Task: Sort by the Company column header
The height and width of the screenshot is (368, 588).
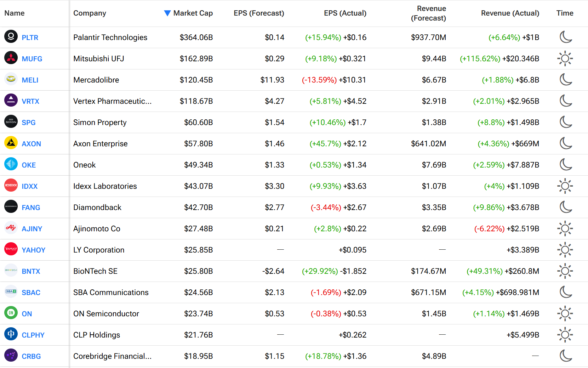Action: click(x=90, y=13)
